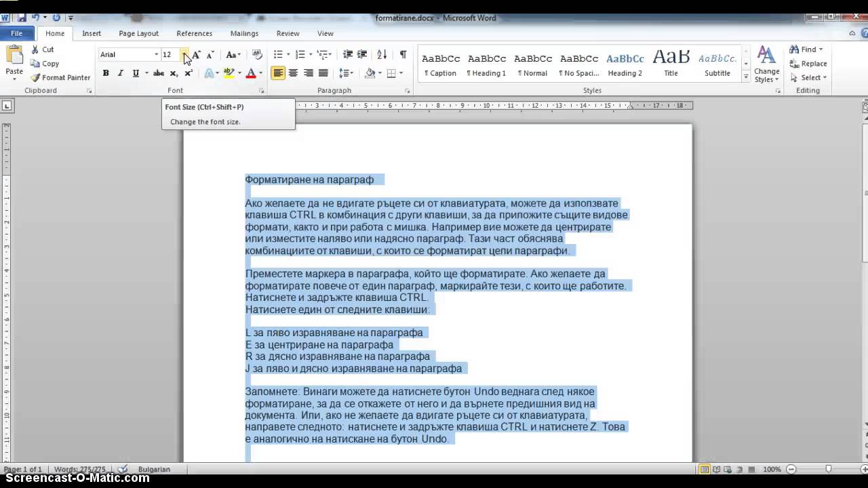Click the Copy icon in Clipboard group
The height and width of the screenshot is (488, 868).
(x=35, y=64)
